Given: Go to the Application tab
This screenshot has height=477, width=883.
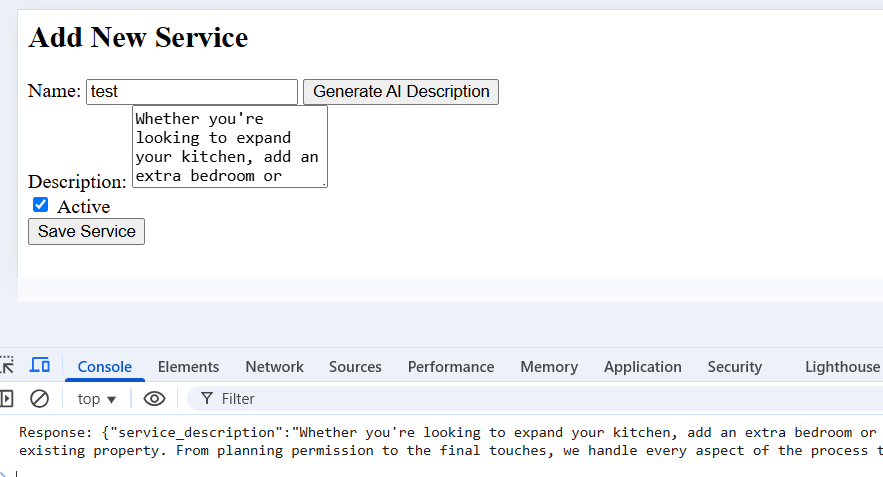Looking at the screenshot, I should point(643,367).
